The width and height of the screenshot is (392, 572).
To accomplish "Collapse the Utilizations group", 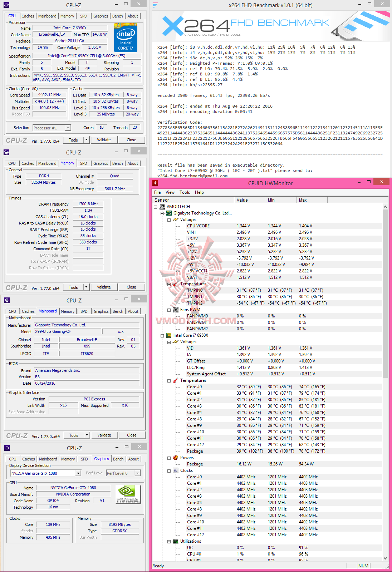I will point(169,542).
